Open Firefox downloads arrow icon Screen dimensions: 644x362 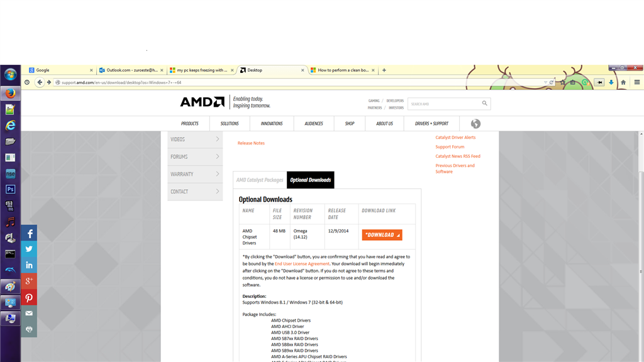click(611, 82)
